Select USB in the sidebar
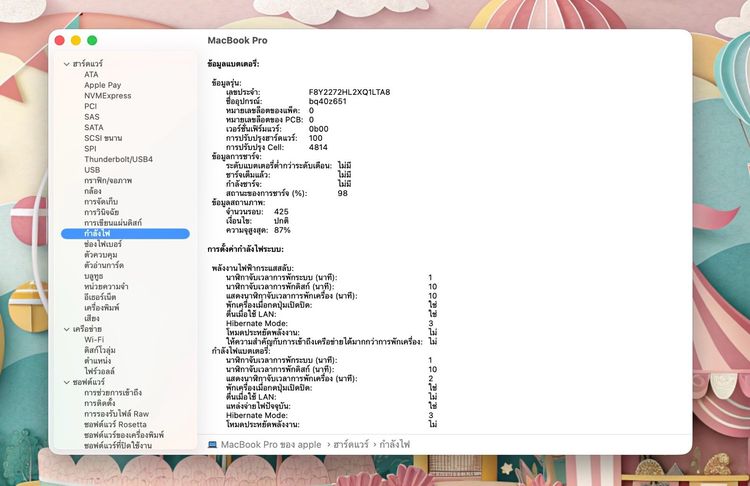 coord(92,170)
